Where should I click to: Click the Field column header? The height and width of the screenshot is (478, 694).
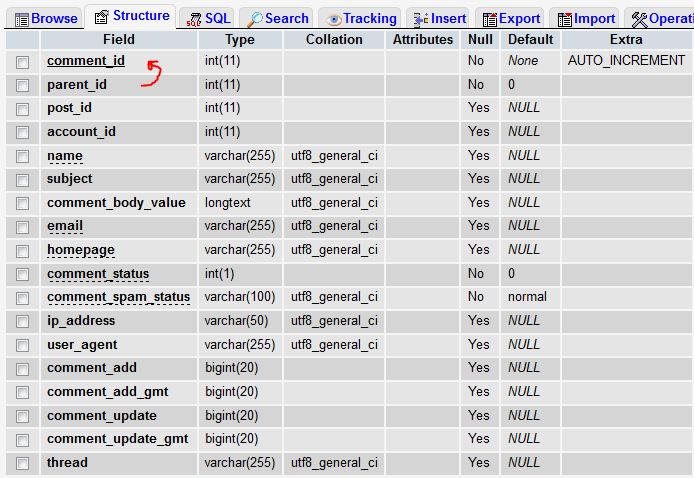pos(119,40)
